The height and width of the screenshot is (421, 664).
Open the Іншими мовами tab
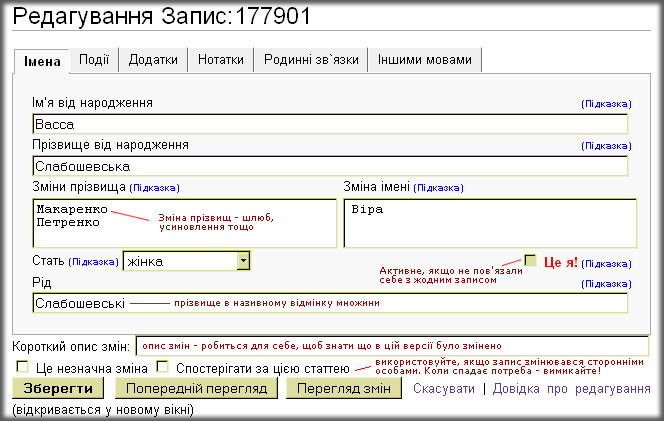point(424,60)
